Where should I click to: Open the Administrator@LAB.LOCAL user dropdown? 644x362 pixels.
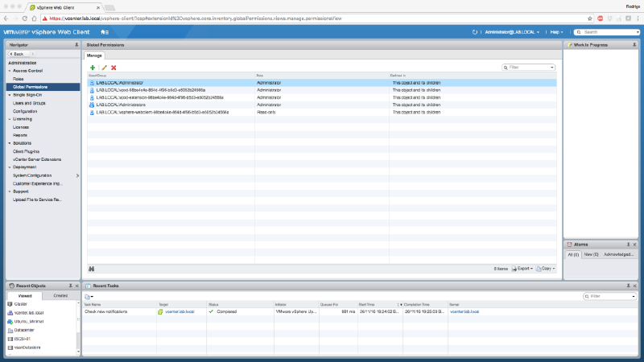pos(513,31)
